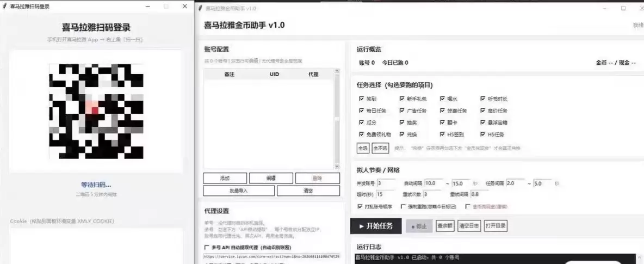Click the feather icon of 扫码登录 window

click(x=4, y=7)
